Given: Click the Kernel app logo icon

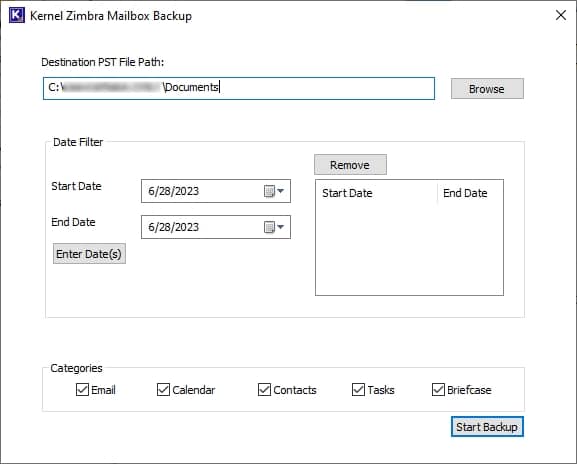Looking at the screenshot, I should [17, 15].
